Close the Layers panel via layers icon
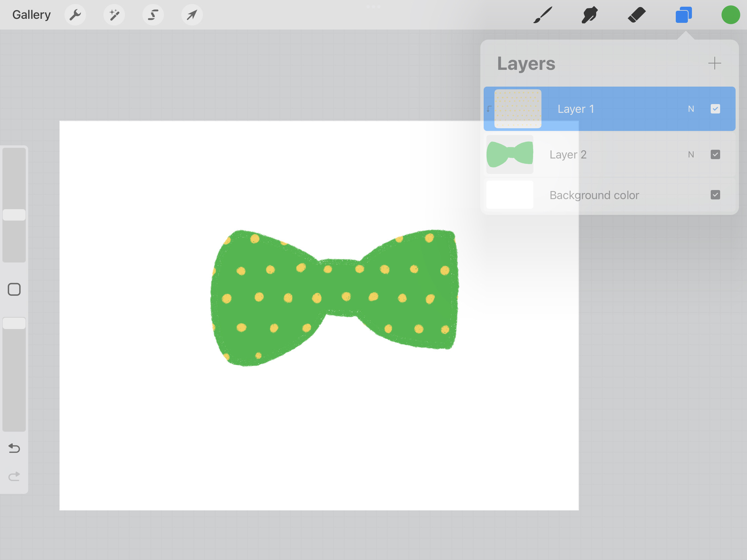This screenshot has height=560, width=747. point(684,15)
